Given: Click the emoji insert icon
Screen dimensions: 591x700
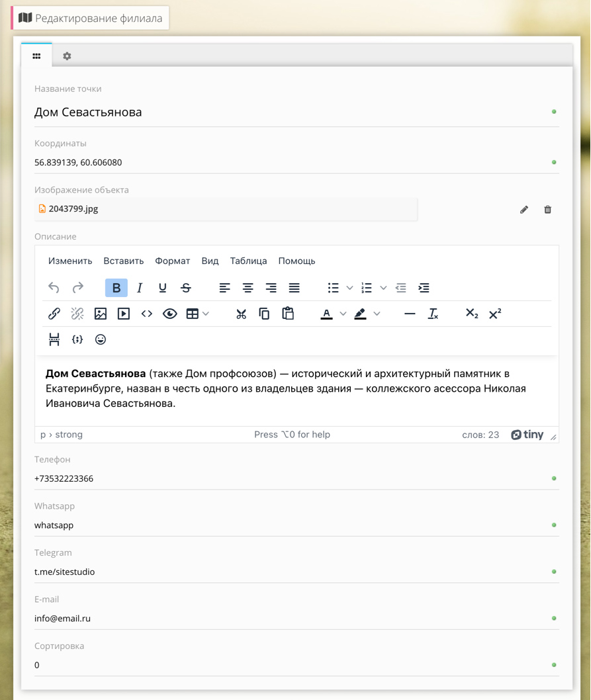Looking at the screenshot, I should (101, 339).
